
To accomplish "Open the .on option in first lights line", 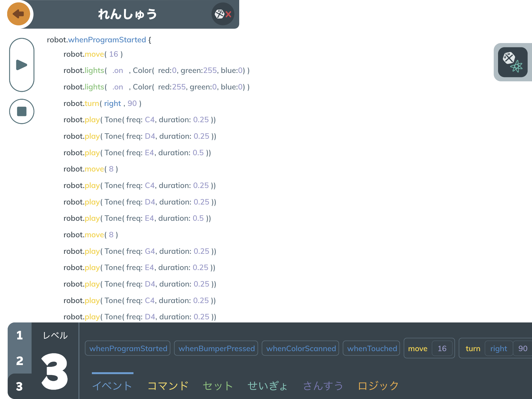I will 118,71.
